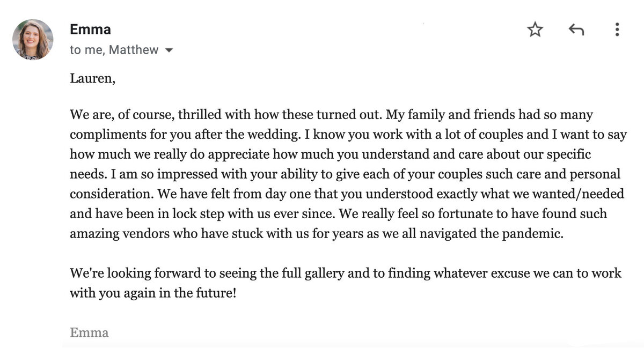Click the greeting "Lauren,"

[92, 79]
